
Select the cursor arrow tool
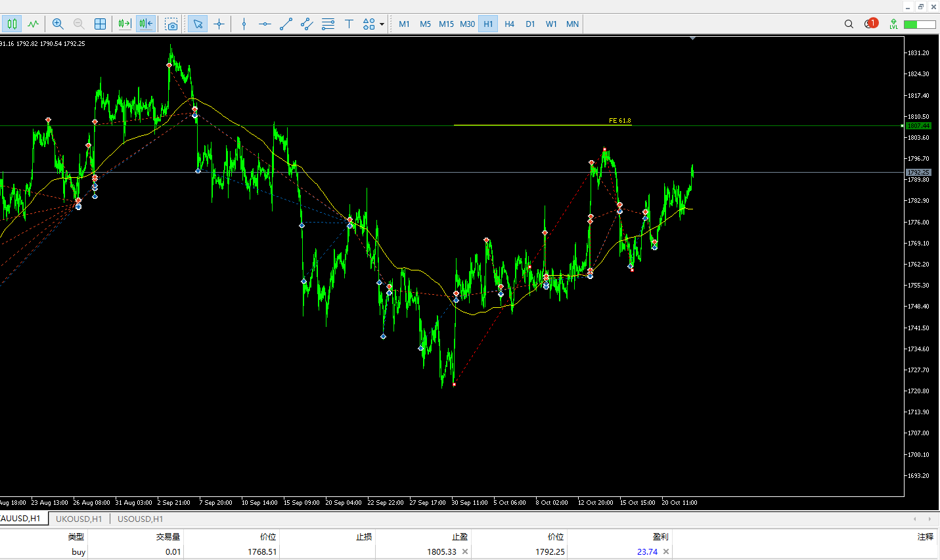198,24
